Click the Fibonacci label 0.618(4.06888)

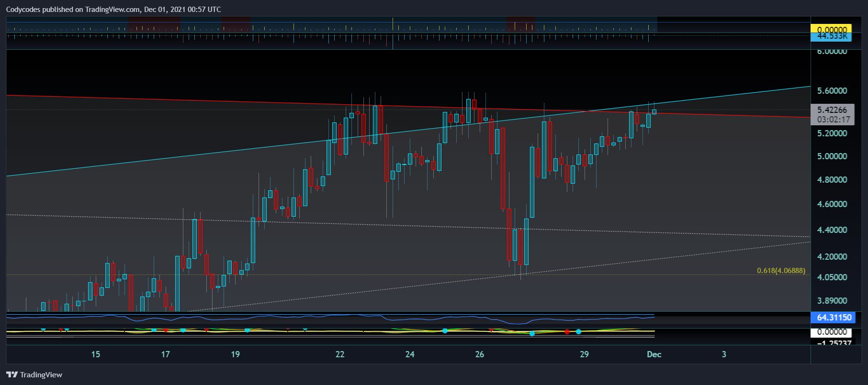(781, 271)
